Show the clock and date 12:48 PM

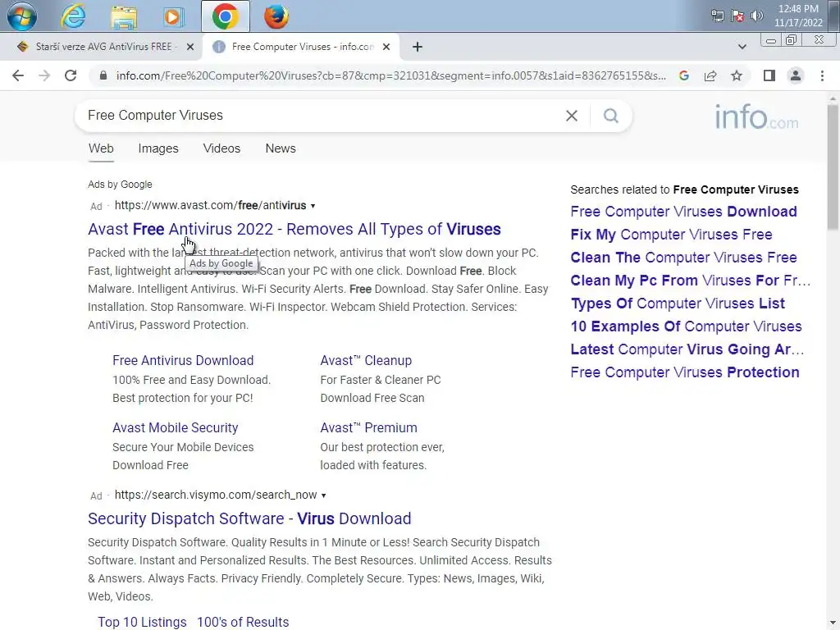(x=797, y=16)
